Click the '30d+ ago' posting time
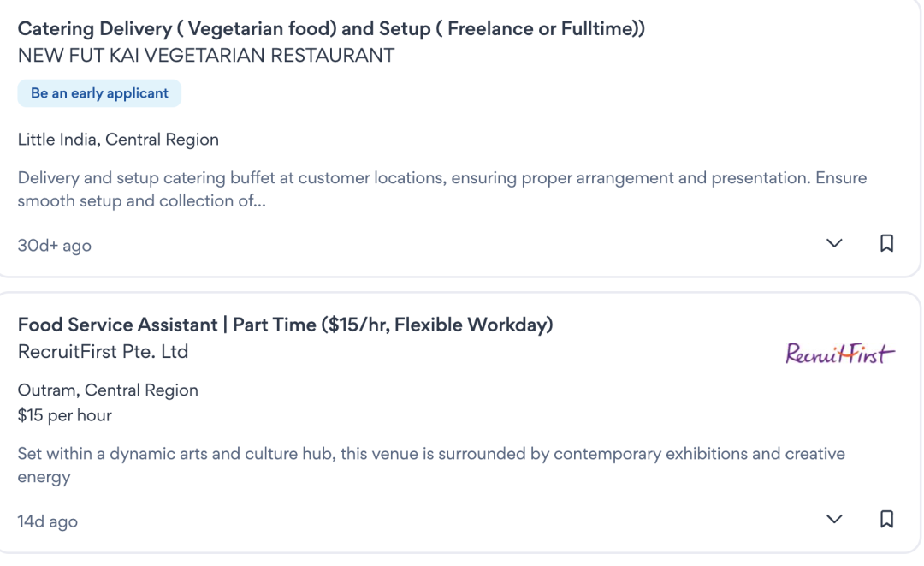924x566 pixels. pos(55,246)
